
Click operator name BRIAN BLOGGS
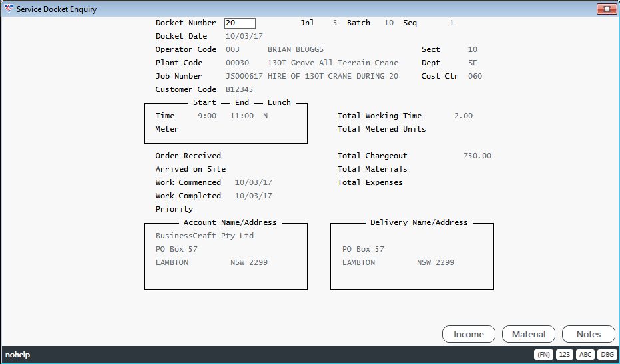click(x=296, y=49)
